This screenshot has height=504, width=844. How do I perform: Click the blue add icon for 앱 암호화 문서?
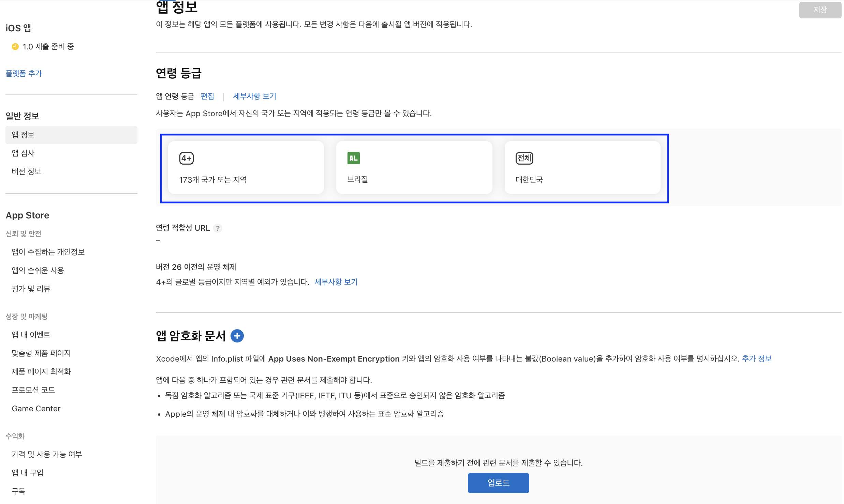(238, 336)
